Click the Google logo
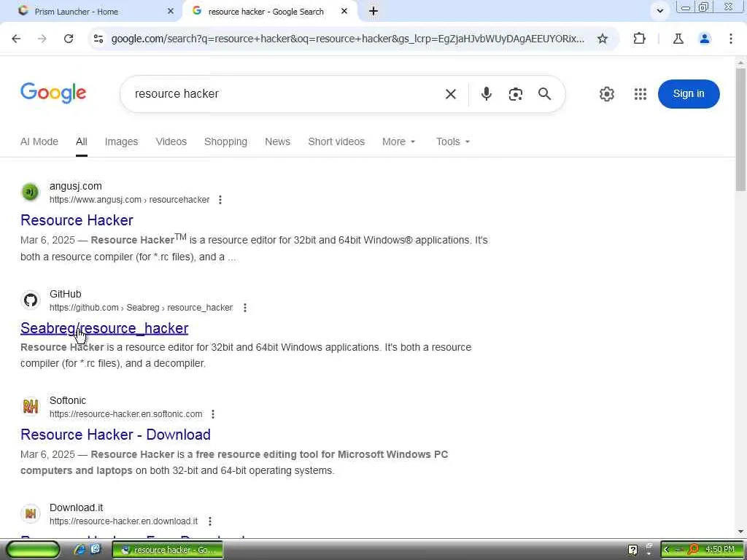The height and width of the screenshot is (560, 747). point(53,93)
